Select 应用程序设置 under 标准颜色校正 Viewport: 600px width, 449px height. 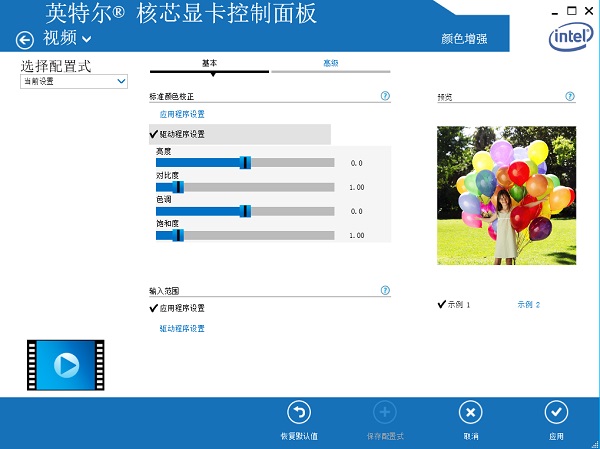(x=182, y=114)
